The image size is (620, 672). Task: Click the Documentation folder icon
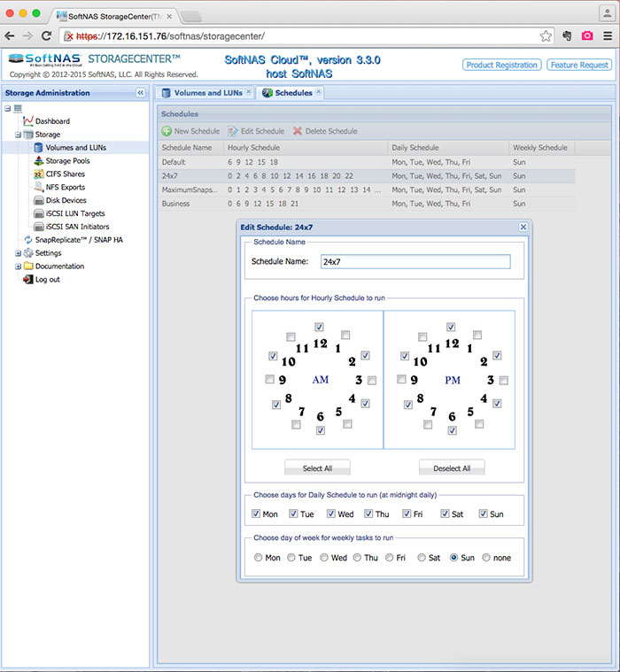pyautogui.click(x=28, y=266)
